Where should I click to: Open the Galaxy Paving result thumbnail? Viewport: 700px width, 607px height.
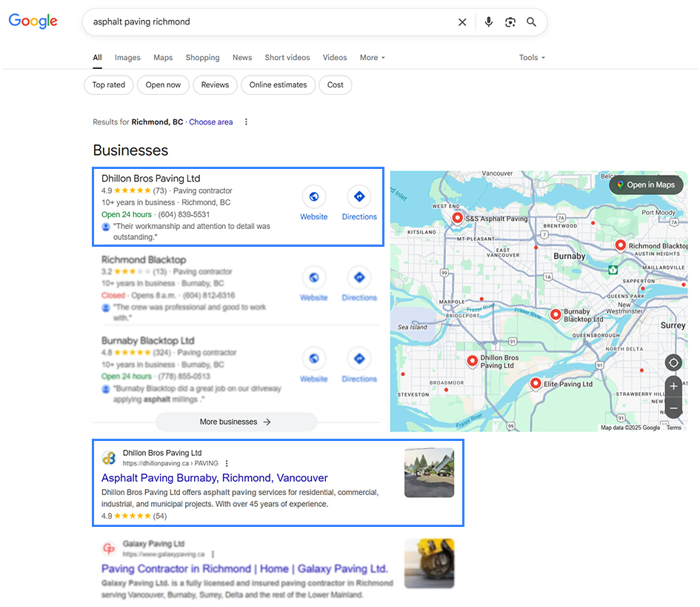pyautogui.click(x=429, y=563)
